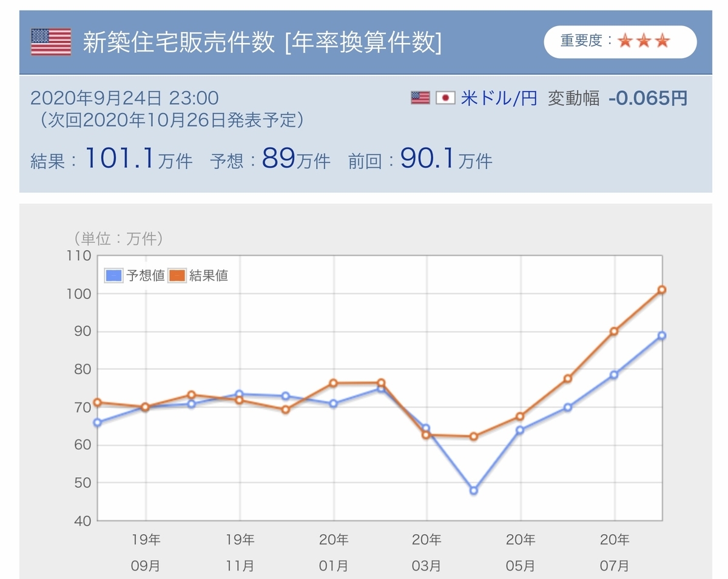
Task: Toggle the 予想値 legend blue swatch
Action: coord(113,276)
